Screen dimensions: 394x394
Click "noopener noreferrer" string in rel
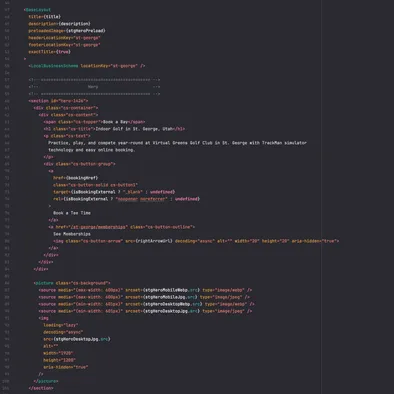tap(142, 199)
